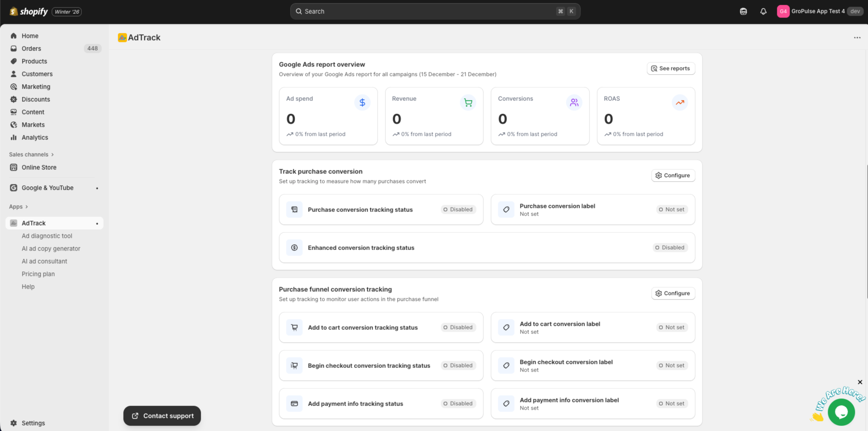The image size is (868, 431).
Task: Select the ROAS trend graph icon
Action: [x=679, y=102]
